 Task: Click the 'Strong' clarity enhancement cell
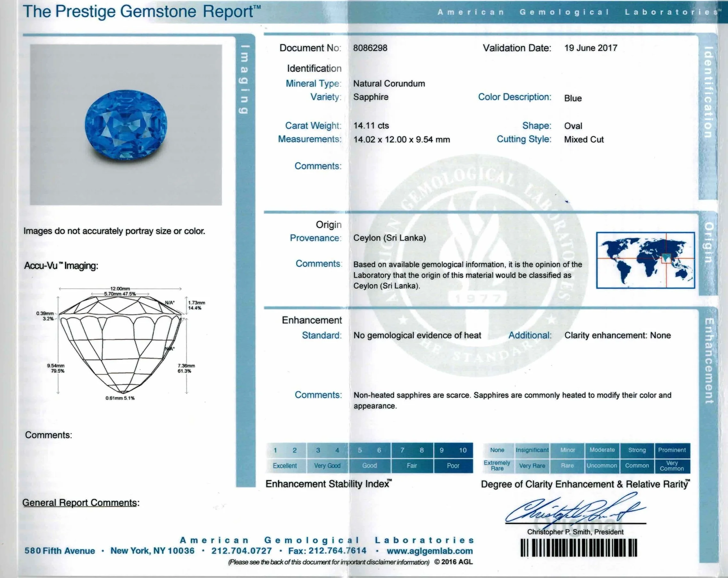(637, 450)
